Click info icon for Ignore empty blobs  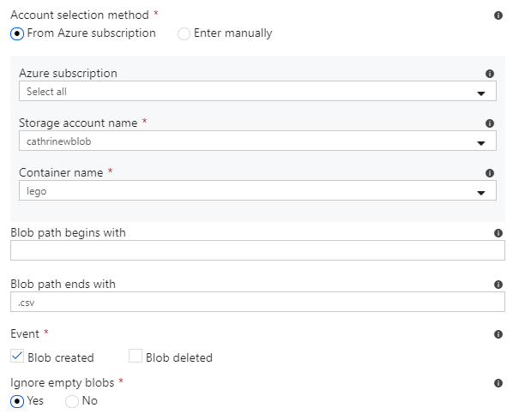498,383
